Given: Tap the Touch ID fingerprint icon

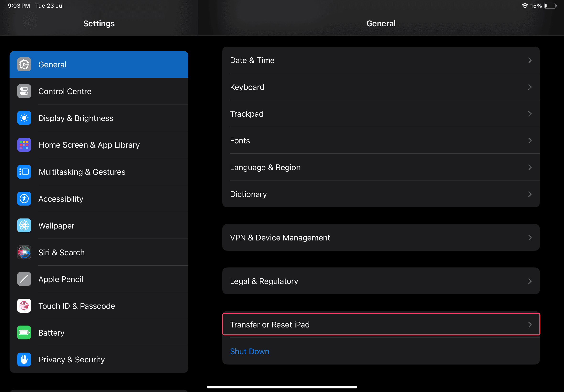Looking at the screenshot, I should pyautogui.click(x=24, y=306).
